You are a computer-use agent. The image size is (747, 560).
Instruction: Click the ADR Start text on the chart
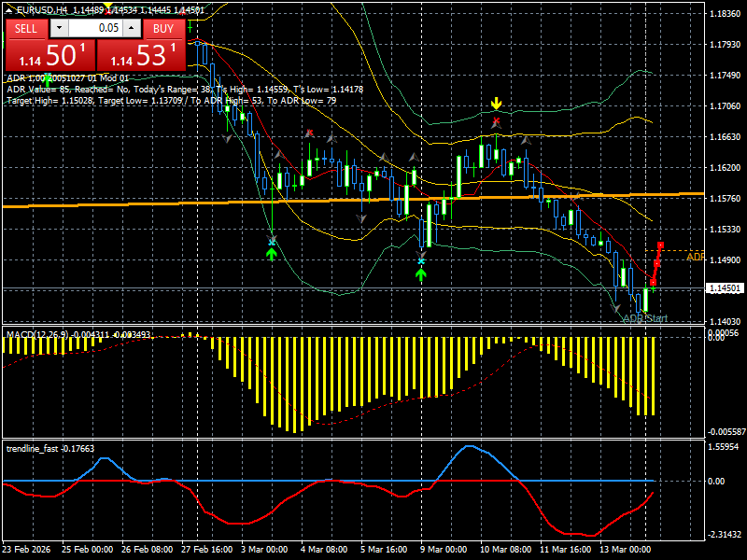(x=644, y=318)
